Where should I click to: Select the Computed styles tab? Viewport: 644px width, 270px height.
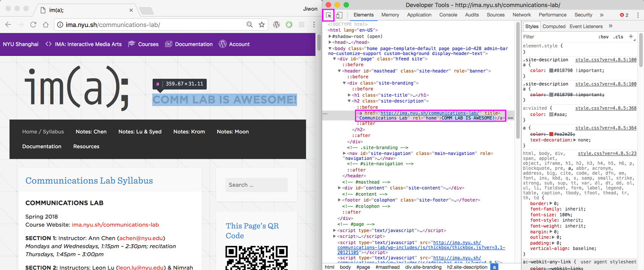click(554, 27)
